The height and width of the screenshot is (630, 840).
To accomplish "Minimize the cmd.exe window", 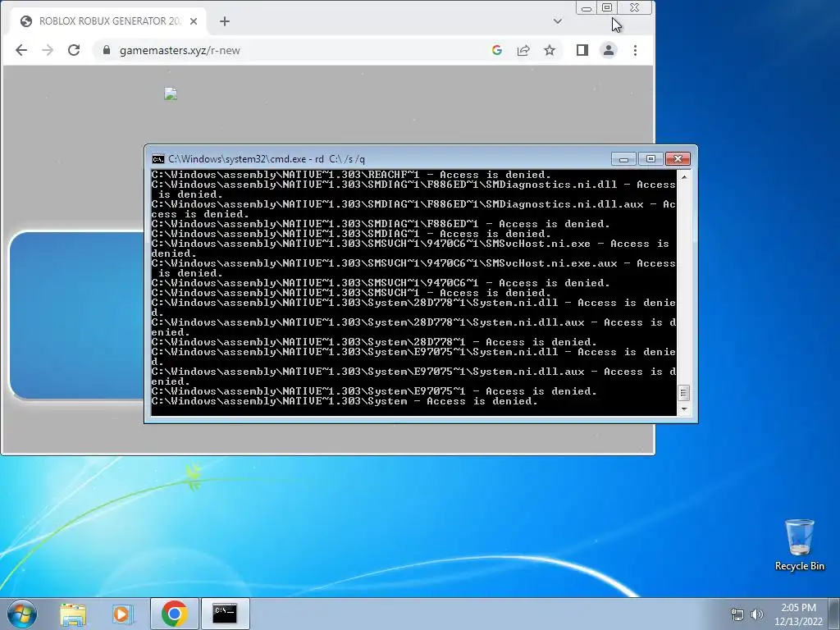I will 623,159.
